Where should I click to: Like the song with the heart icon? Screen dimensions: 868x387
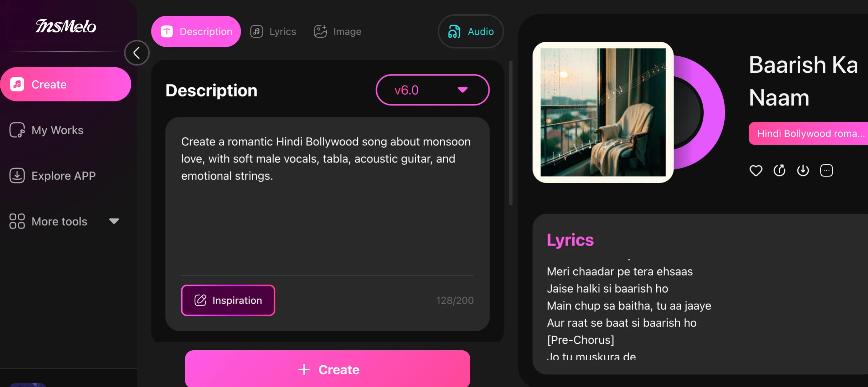[x=756, y=170]
